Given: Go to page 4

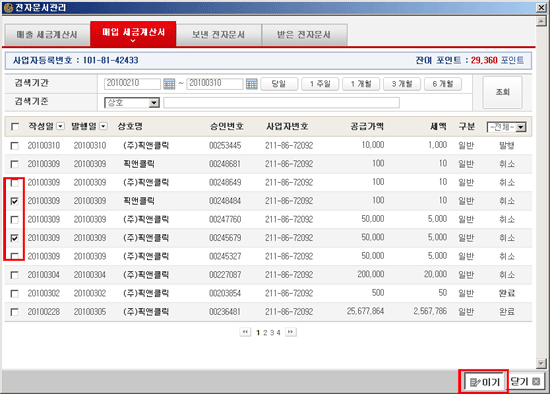Looking at the screenshot, I should 279,333.
